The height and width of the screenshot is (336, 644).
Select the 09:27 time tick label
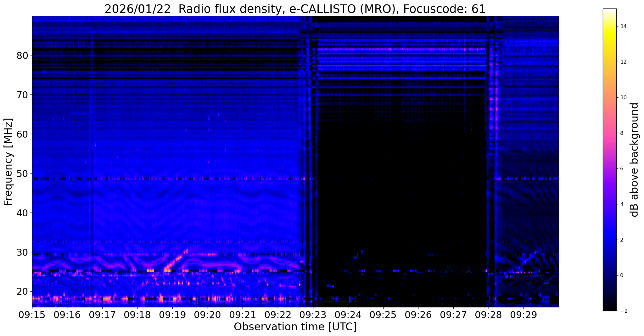(453, 315)
